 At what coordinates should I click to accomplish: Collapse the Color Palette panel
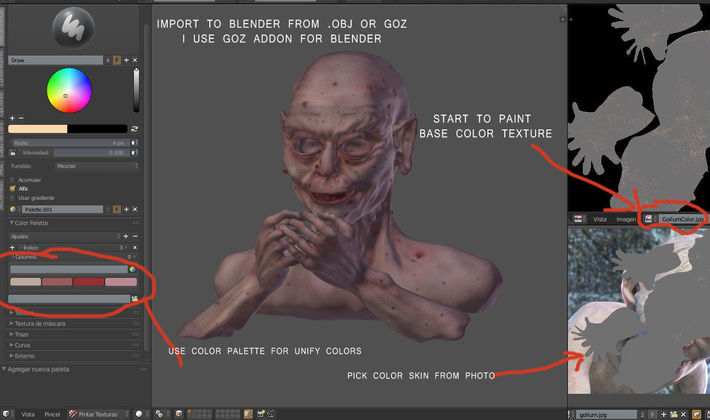pyautogui.click(x=30, y=223)
